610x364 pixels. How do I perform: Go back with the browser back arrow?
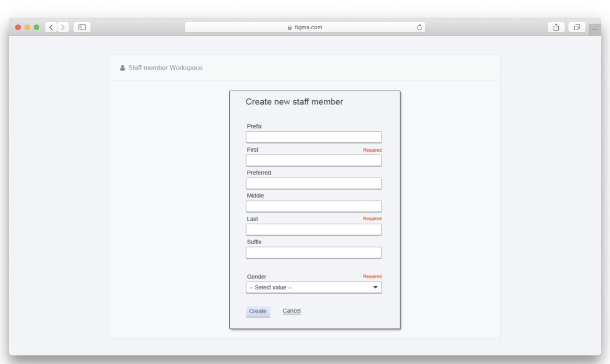point(51,27)
